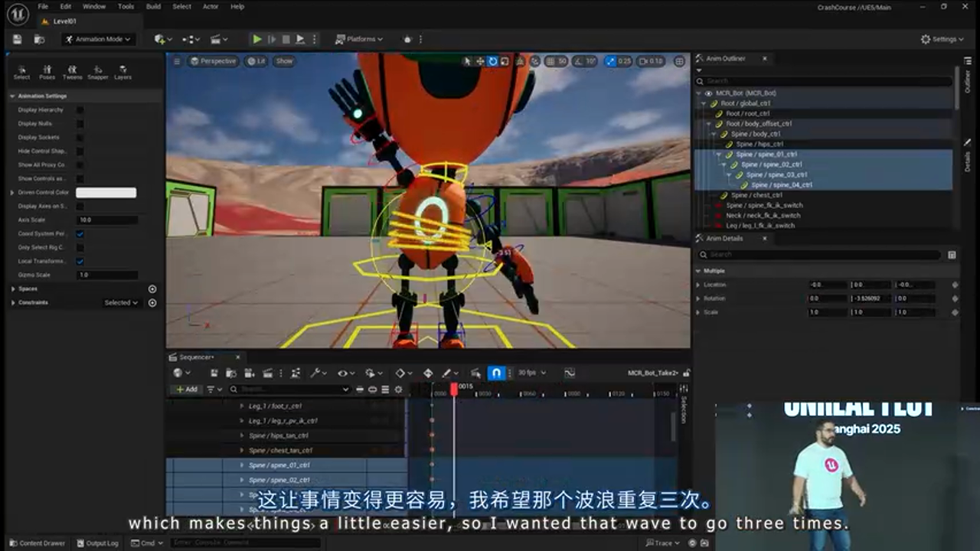
Task: Open the Tweens tool
Action: click(x=71, y=73)
